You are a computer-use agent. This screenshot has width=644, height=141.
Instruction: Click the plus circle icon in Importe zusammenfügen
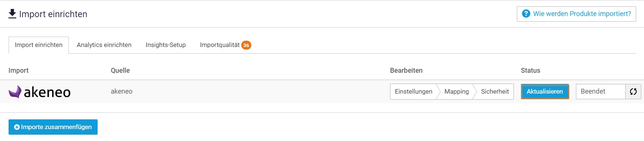[x=17, y=127]
